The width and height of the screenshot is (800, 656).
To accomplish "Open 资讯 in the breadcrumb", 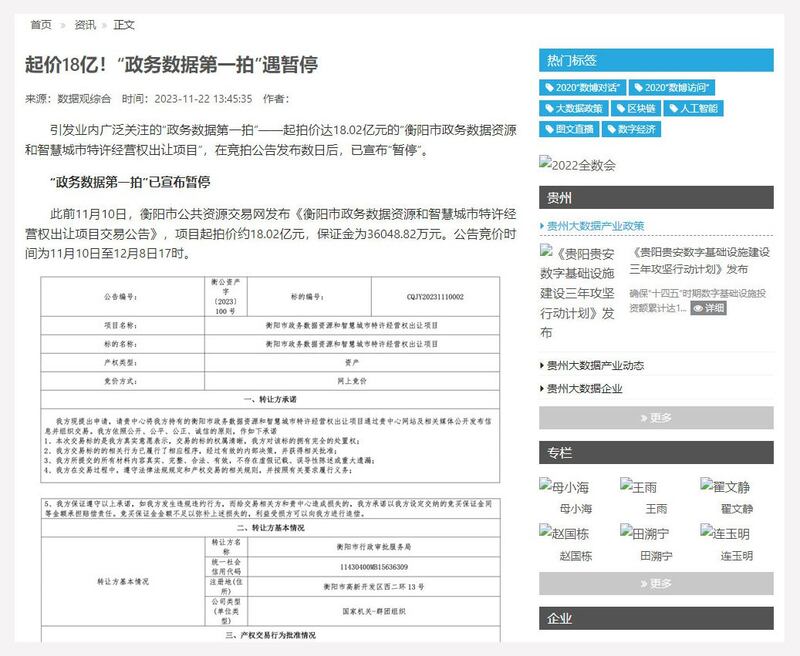I will click(x=85, y=24).
